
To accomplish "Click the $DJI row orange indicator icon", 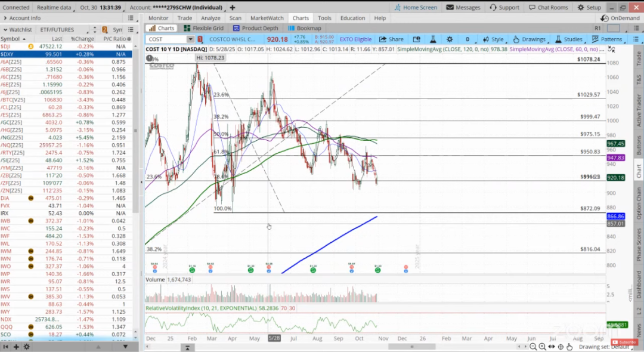I will coord(31,47).
